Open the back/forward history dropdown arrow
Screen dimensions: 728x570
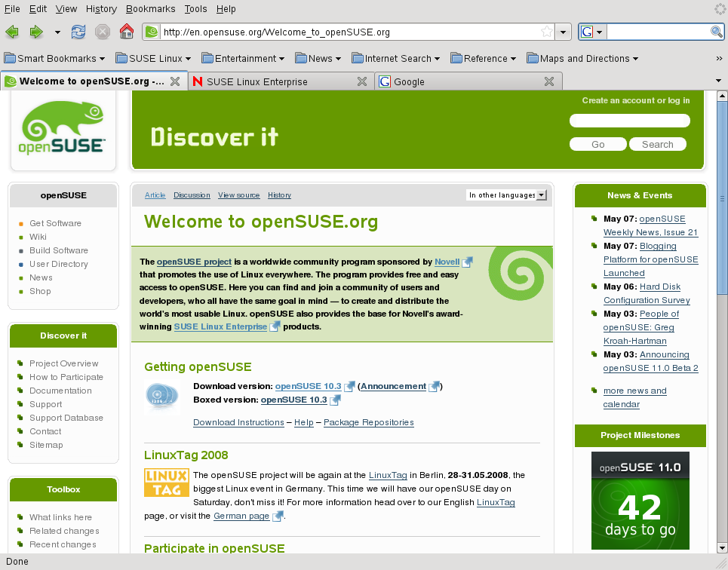(57, 32)
